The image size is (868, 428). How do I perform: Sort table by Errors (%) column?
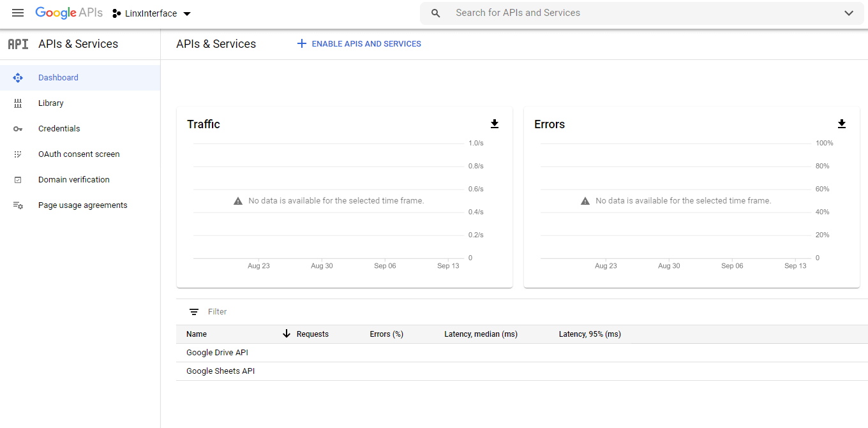tap(387, 334)
